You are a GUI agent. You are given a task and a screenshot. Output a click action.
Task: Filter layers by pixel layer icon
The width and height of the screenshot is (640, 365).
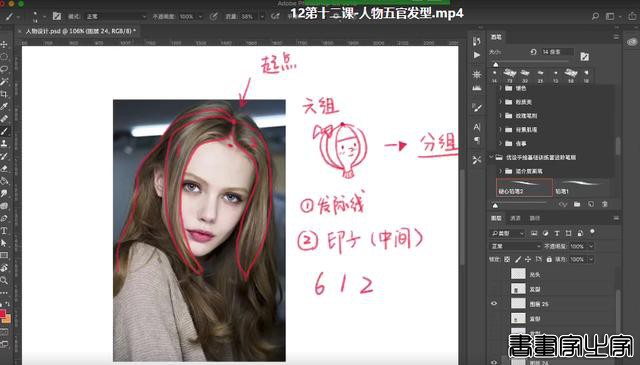(534, 233)
